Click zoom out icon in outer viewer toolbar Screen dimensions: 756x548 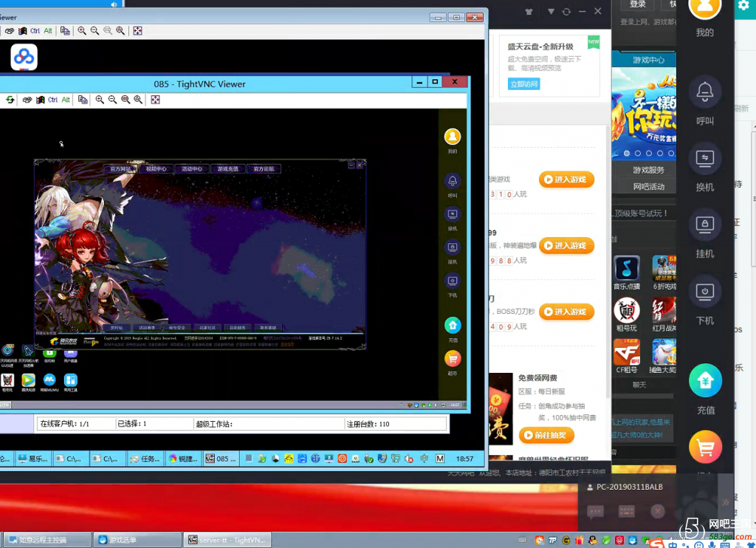(x=95, y=31)
